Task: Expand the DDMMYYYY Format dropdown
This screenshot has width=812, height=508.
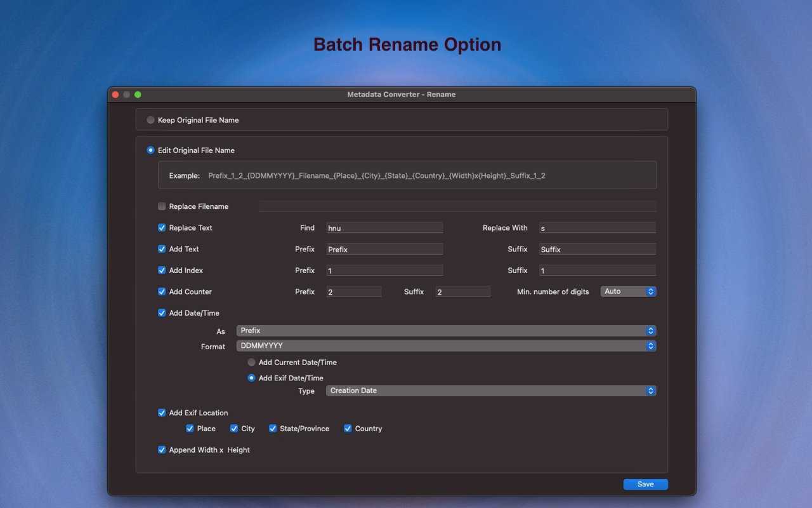Action: [x=445, y=346]
